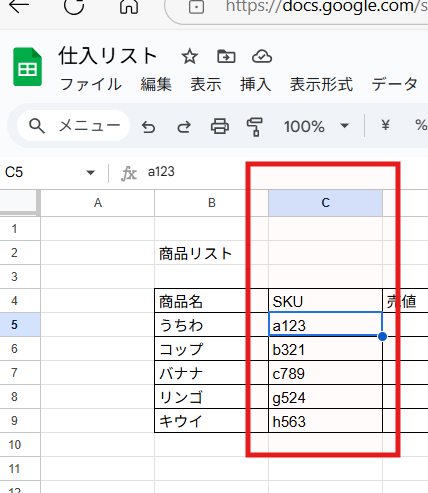Click the print icon

click(220, 127)
